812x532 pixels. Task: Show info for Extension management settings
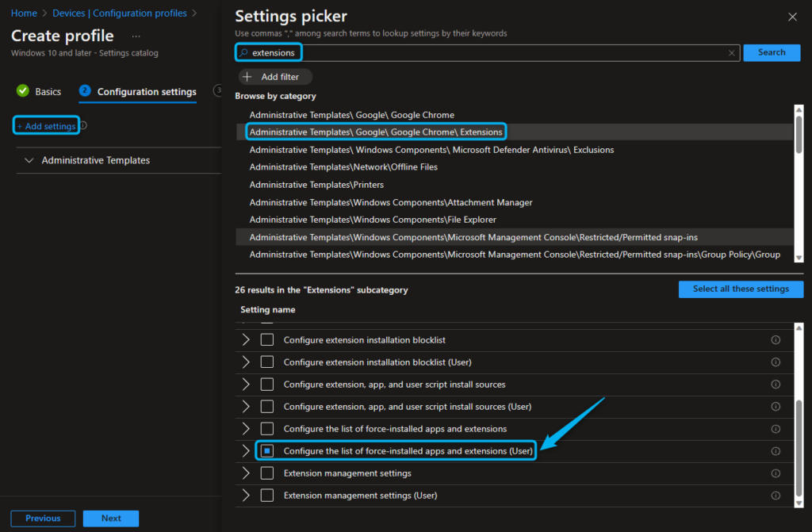[775, 473]
